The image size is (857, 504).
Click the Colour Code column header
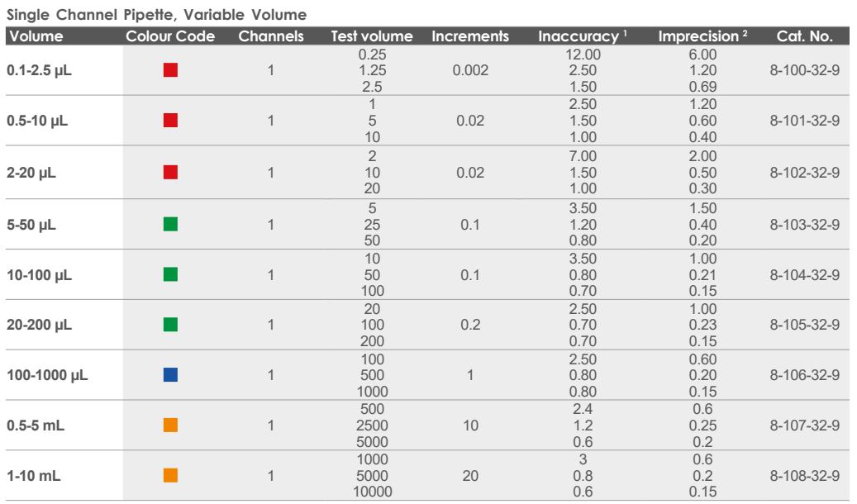(170, 36)
